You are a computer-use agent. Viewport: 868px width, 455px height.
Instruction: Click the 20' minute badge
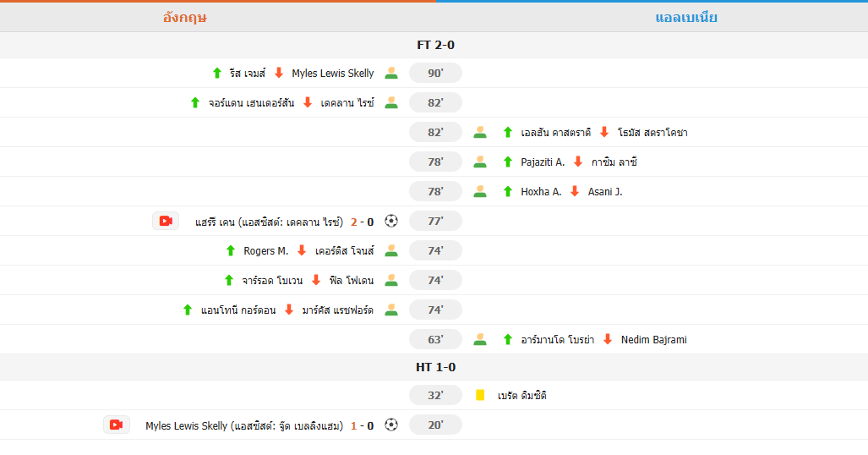(435, 425)
